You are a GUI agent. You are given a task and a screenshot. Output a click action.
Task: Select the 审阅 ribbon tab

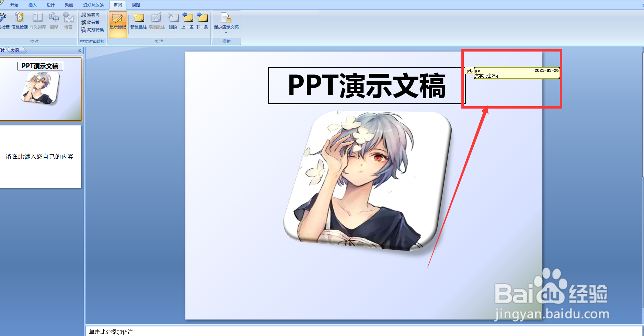(x=118, y=5)
